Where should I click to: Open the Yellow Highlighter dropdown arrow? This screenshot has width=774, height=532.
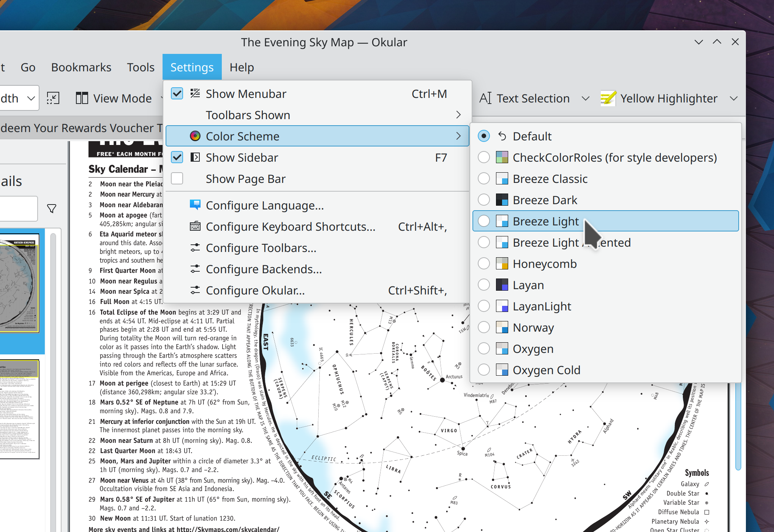click(733, 98)
